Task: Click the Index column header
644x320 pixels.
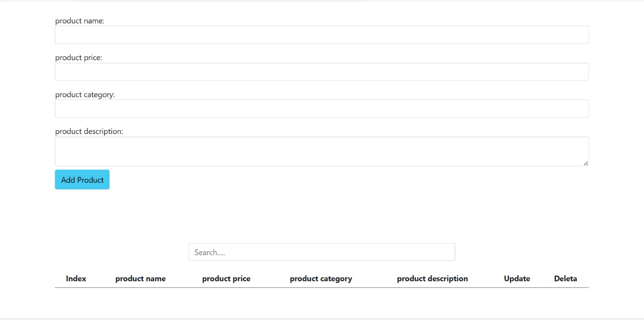Action: click(76, 279)
